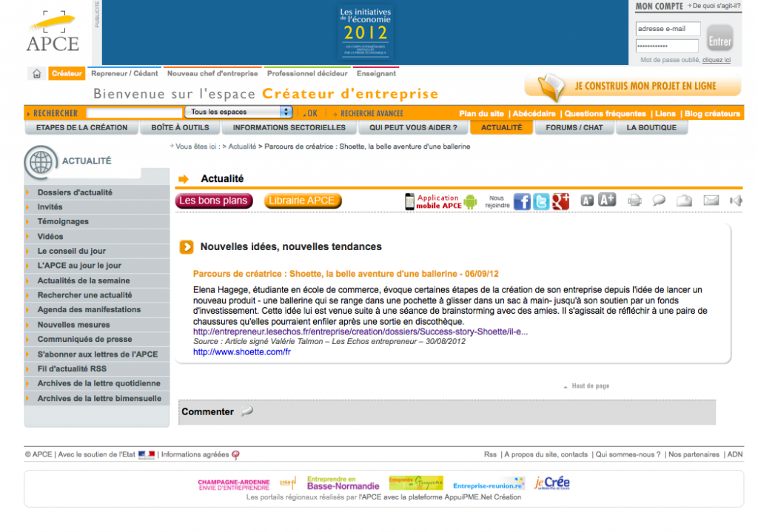Open the 'Forums / Chat' tab

click(574, 127)
